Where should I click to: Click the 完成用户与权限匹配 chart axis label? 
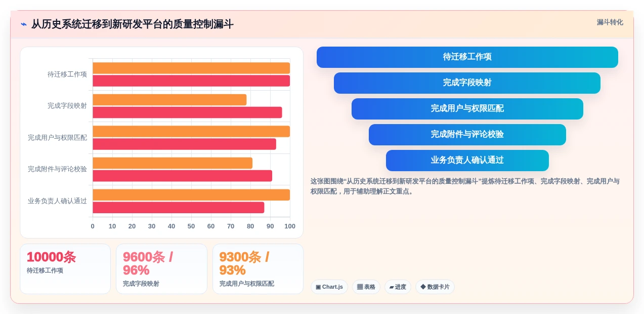click(57, 138)
